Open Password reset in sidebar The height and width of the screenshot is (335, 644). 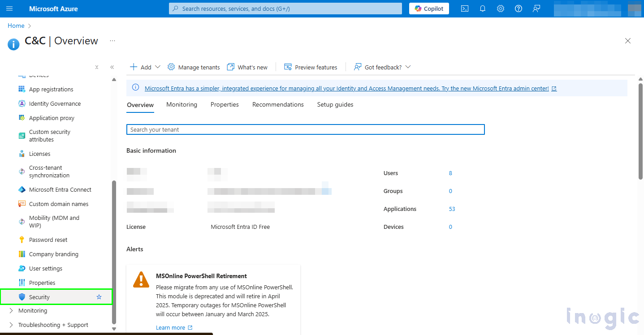(x=48, y=240)
